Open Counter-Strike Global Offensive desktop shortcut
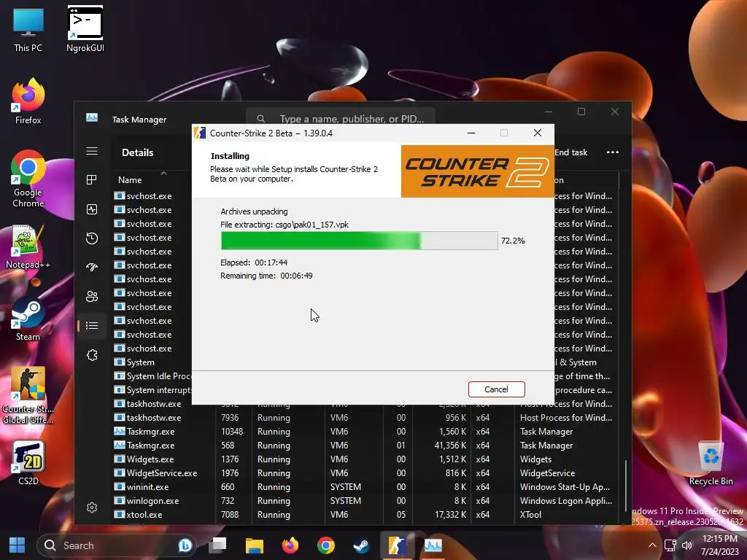Screen dimensions: 747x560 (28, 395)
